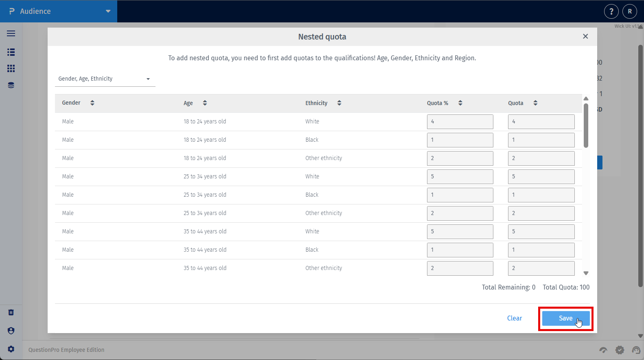Open the Audience product dropdown

pyautogui.click(x=59, y=11)
